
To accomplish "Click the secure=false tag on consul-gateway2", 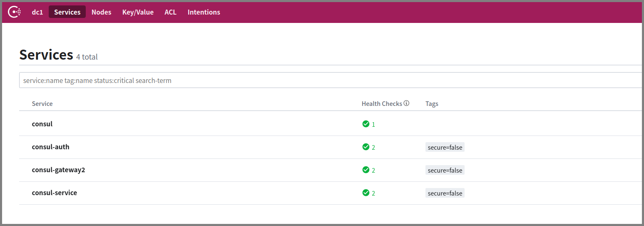I will [x=445, y=170].
